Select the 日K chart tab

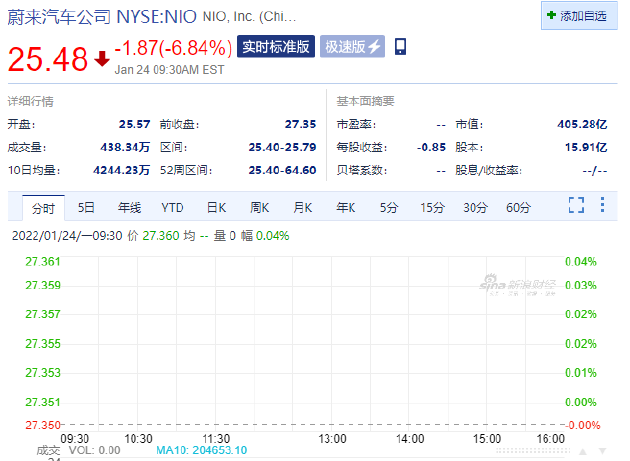coord(217,208)
